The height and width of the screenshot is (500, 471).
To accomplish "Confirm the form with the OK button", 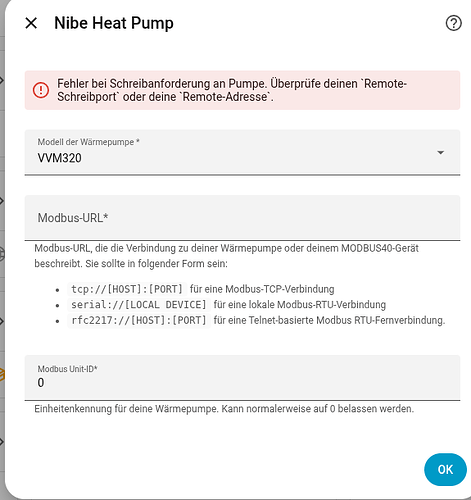I will pyautogui.click(x=445, y=469).
